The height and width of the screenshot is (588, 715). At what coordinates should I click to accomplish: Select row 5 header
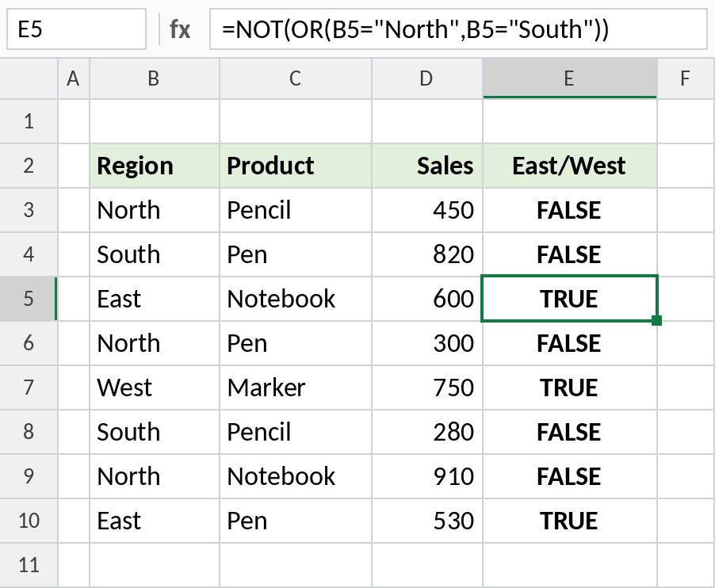(29, 299)
